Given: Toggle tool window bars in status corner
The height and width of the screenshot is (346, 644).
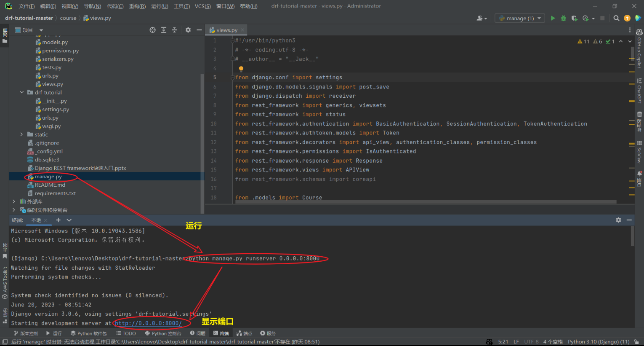Looking at the screenshot, I should click(5, 342).
